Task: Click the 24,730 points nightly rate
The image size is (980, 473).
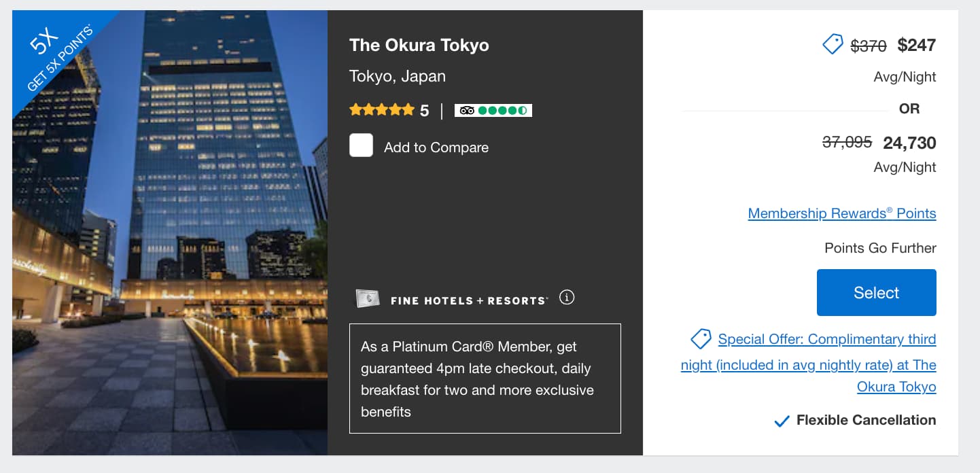Action: 909,143
